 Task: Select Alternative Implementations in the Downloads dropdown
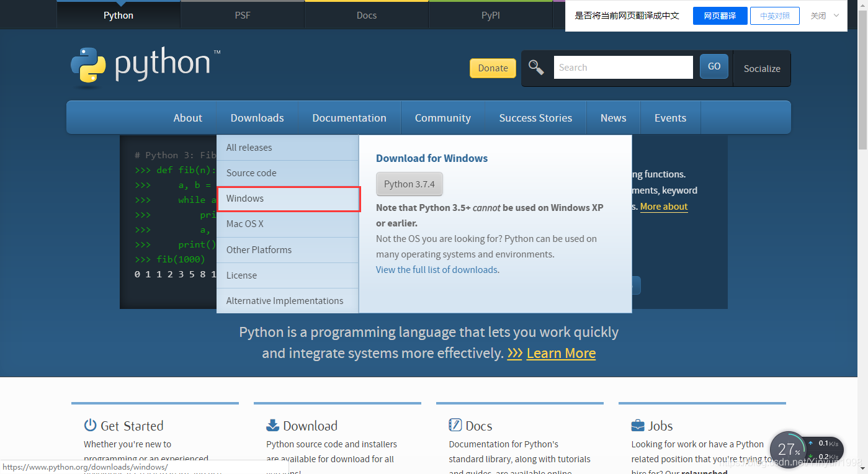click(288, 301)
